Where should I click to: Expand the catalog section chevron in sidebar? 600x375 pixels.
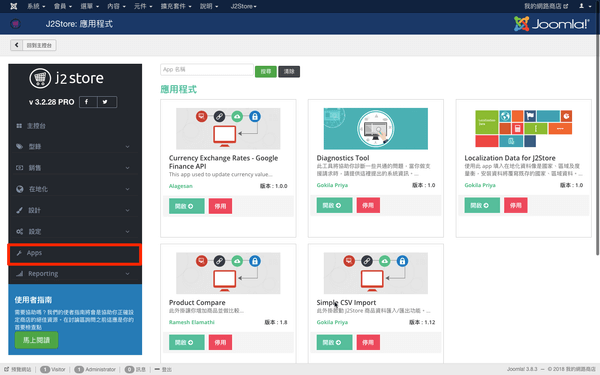(x=127, y=147)
